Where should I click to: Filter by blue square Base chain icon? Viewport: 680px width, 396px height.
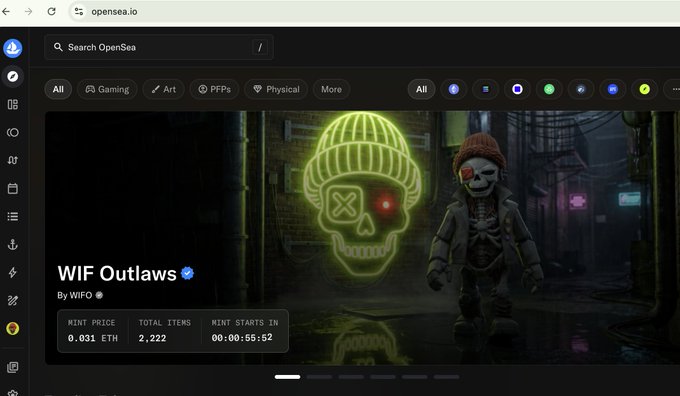point(517,89)
